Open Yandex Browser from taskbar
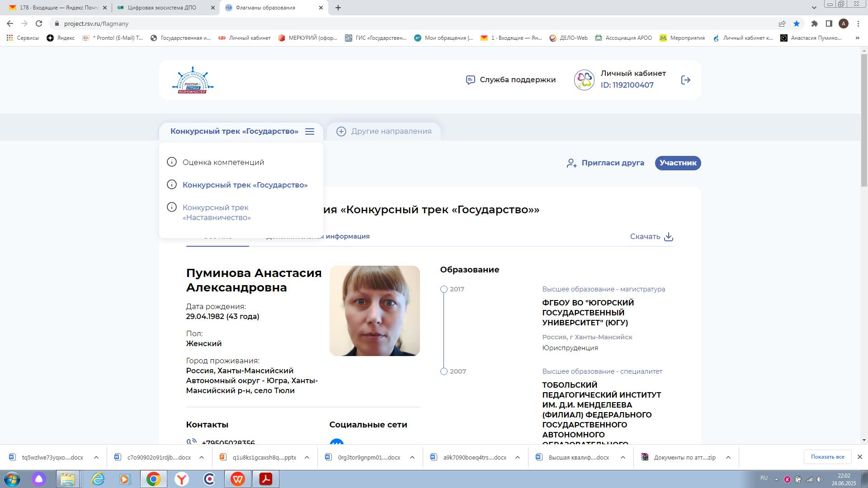This screenshot has width=868, height=488. click(182, 479)
